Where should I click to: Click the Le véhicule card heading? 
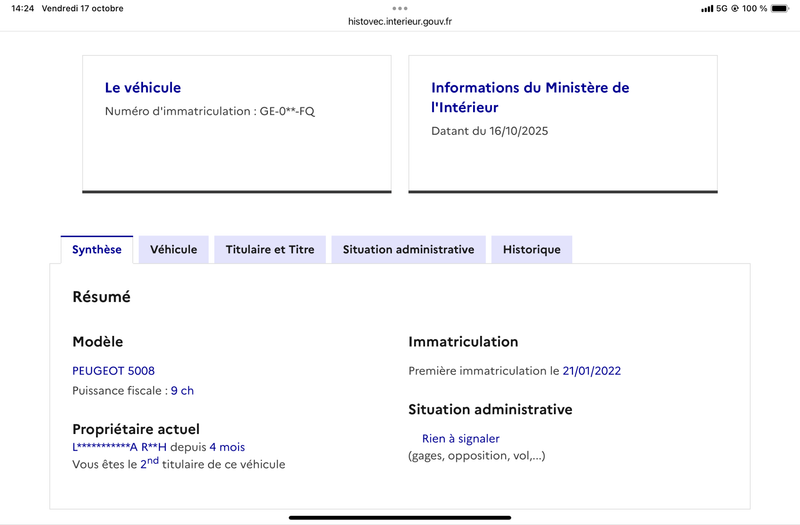pyautogui.click(x=143, y=88)
